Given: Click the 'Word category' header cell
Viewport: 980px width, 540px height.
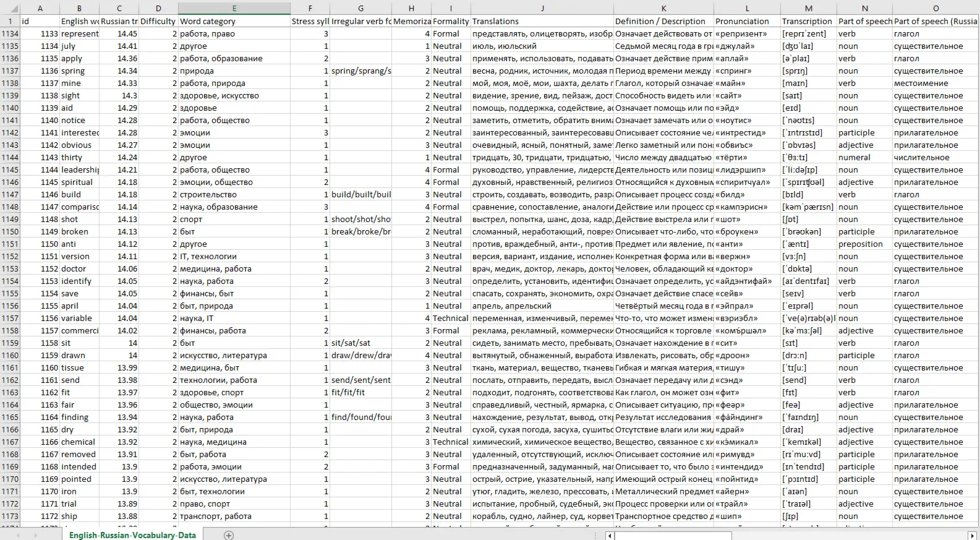Looking at the screenshot, I should [x=234, y=21].
